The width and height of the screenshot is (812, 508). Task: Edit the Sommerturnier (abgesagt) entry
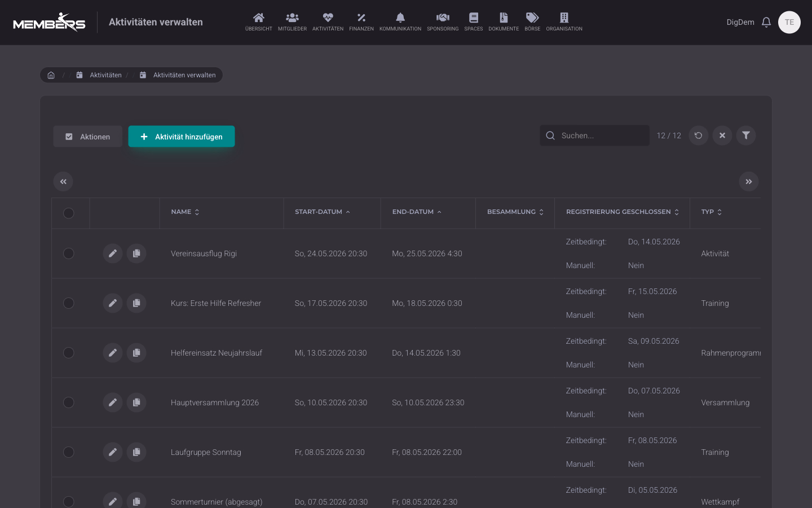tap(113, 501)
